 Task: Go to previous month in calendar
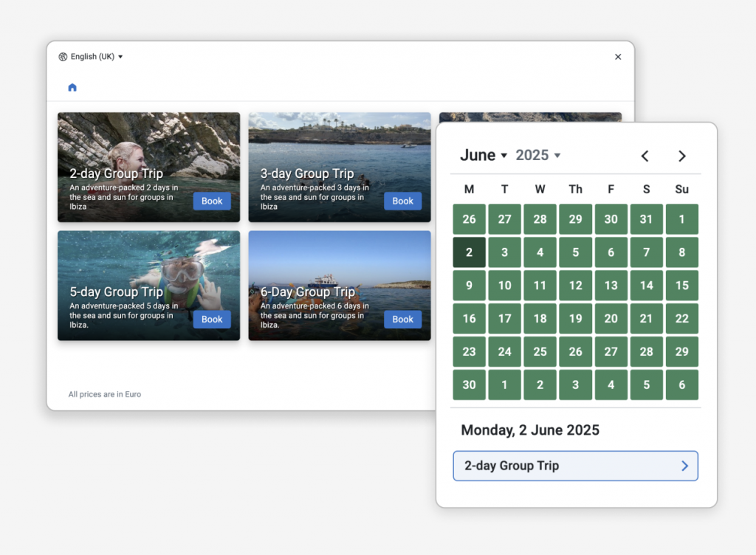645,156
